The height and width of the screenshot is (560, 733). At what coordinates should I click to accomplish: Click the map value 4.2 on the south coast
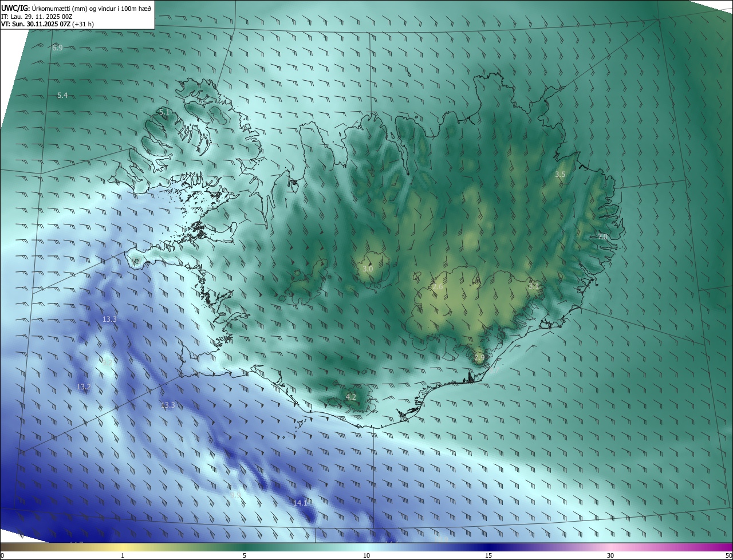351,397
